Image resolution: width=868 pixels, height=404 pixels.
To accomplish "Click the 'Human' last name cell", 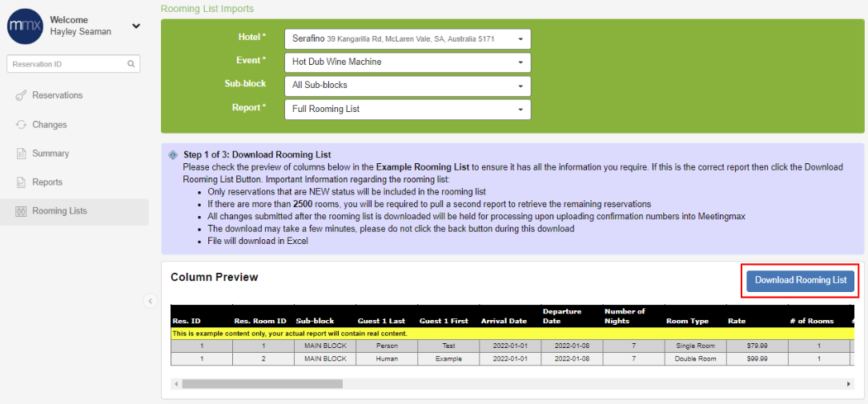I will click(387, 358).
